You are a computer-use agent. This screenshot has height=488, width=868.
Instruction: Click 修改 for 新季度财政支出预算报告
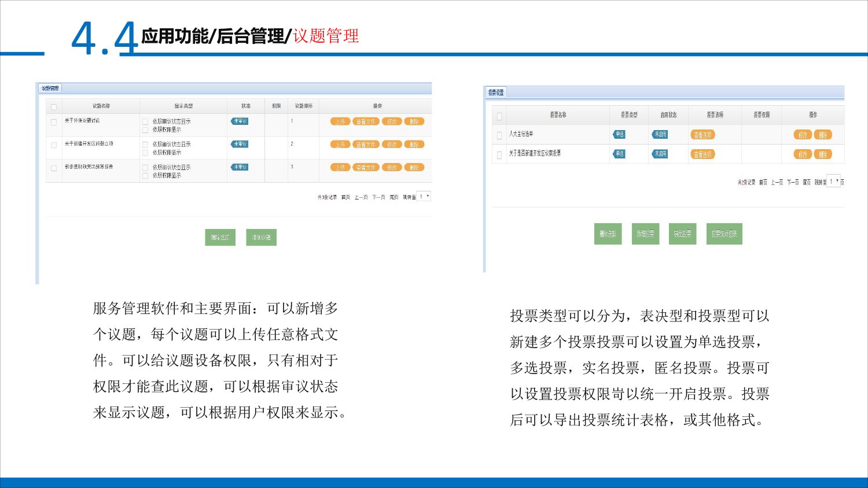[392, 168]
